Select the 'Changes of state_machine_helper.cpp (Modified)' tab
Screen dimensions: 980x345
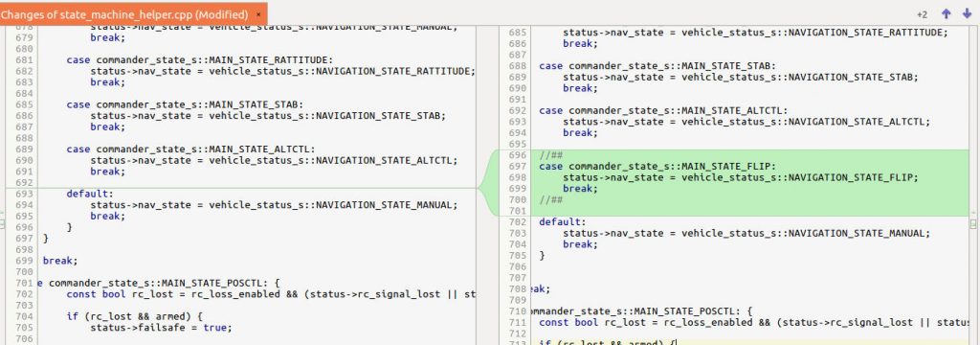tap(133, 13)
